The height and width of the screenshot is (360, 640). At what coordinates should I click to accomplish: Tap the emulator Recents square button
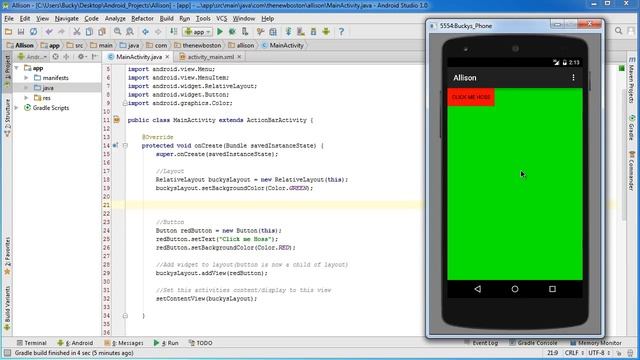coord(552,289)
